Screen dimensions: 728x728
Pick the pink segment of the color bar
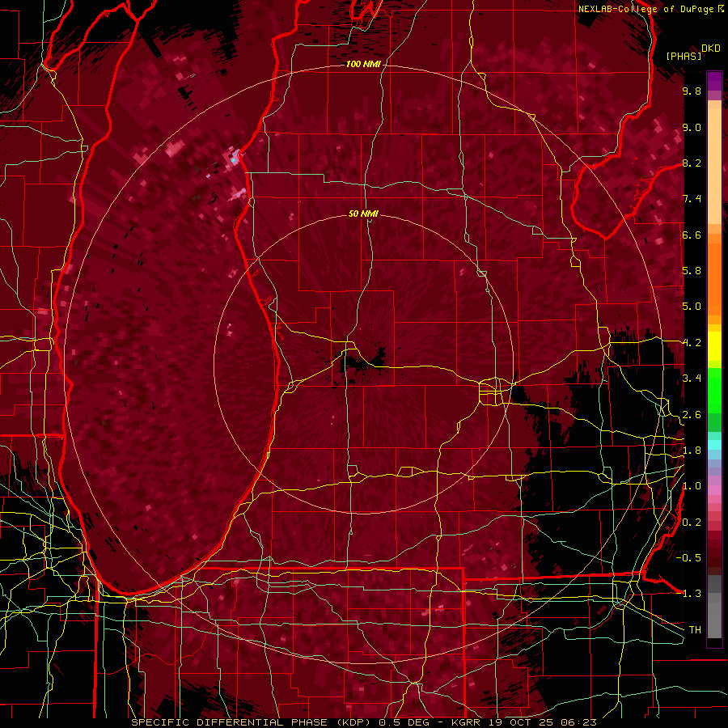[714, 490]
